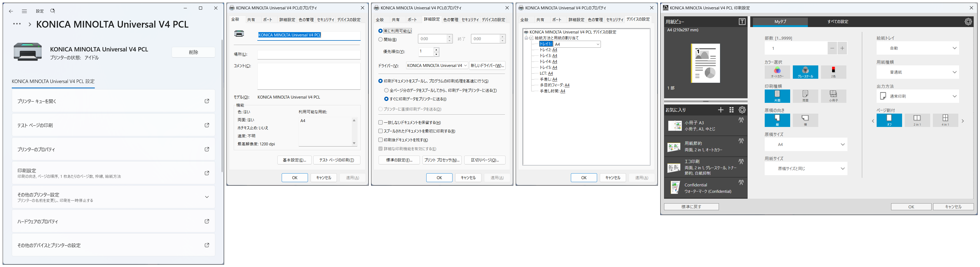The height and width of the screenshot is (267, 980).
Task: Click the 削除 button for the printer
Action: tap(193, 52)
